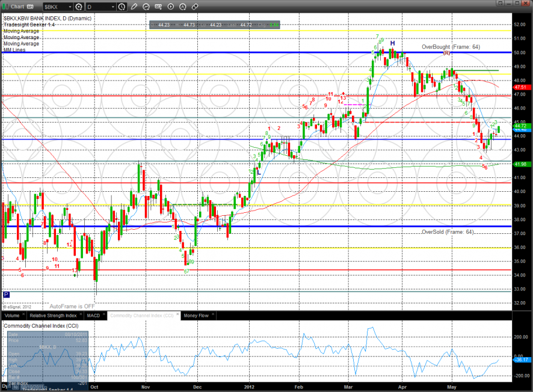Click the circular arrow studies icon
The height and width of the screenshot is (392, 533).
coord(147,7)
